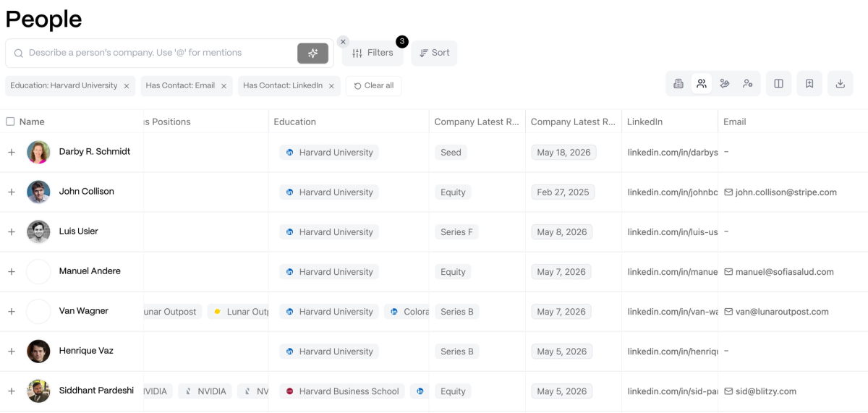Click the middle NVIDIA position tag

[205, 391]
